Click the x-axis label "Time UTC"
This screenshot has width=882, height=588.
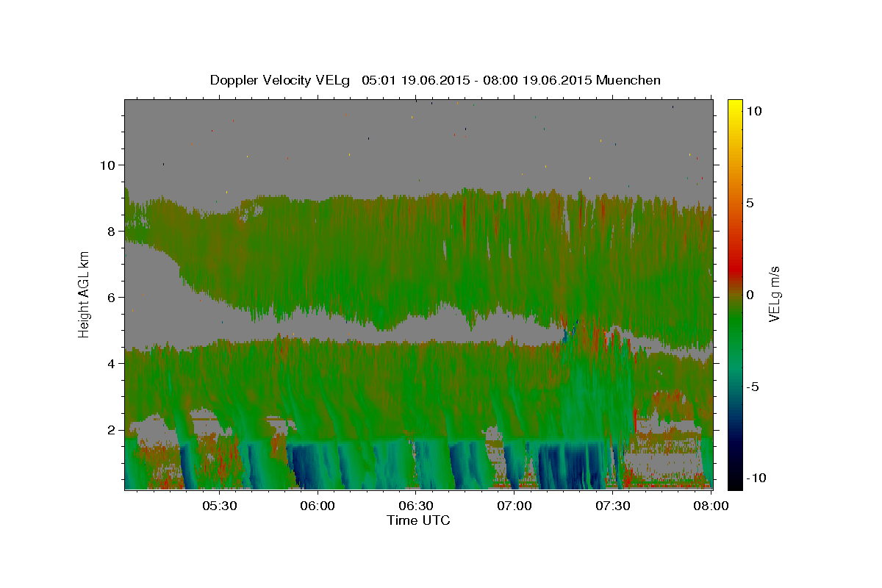[418, 520]
